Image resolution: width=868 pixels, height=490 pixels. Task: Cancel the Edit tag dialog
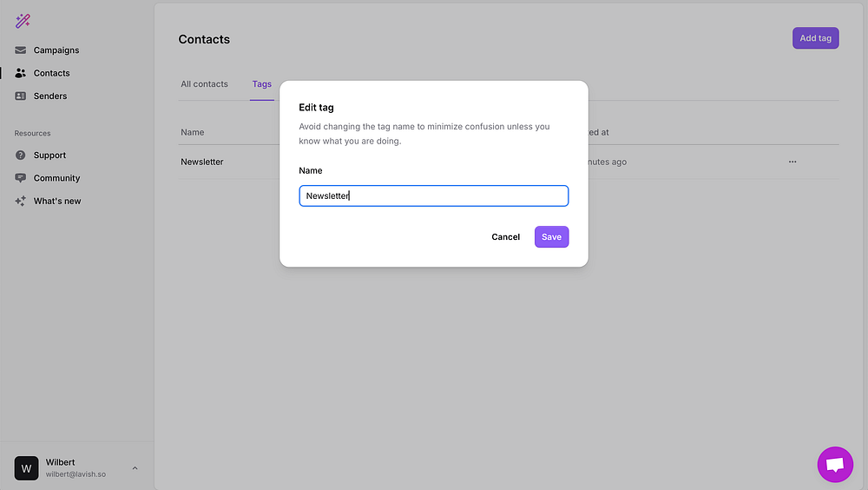click(x=505, y=237)
